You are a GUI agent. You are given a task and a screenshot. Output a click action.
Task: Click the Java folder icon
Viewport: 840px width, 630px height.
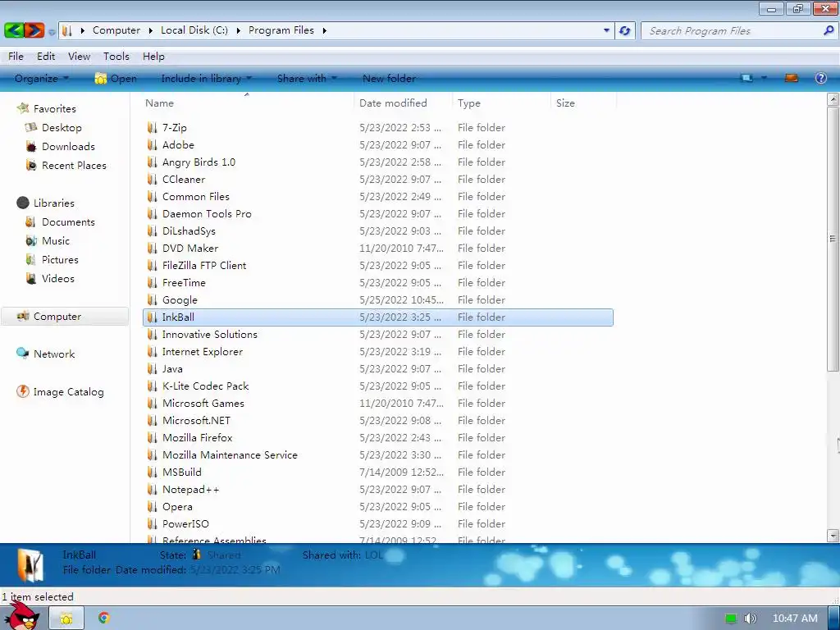152,368
